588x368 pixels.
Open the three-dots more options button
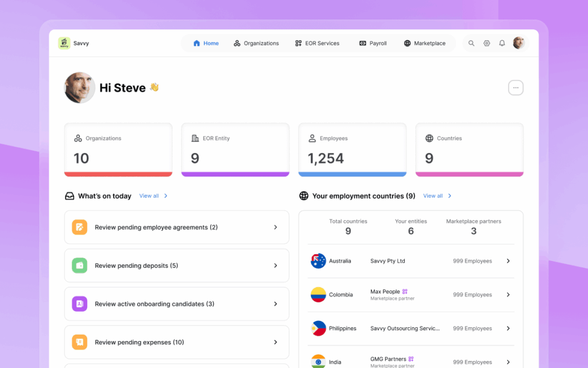tap(516, 88)
